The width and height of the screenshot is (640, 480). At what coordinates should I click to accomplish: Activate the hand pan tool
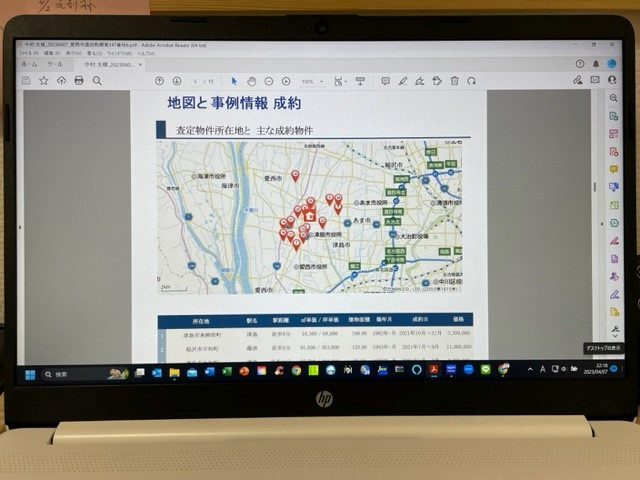(251, 81)
